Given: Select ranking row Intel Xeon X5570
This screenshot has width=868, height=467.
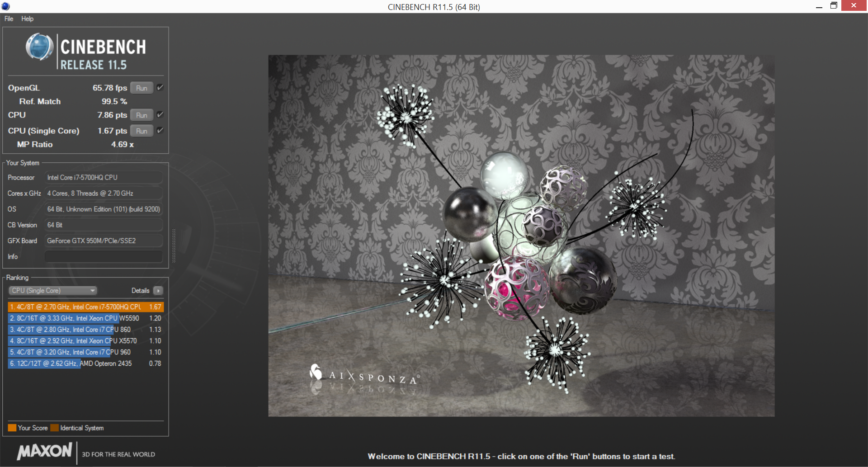Looking at the screenshot, I should tap(85, 340).
